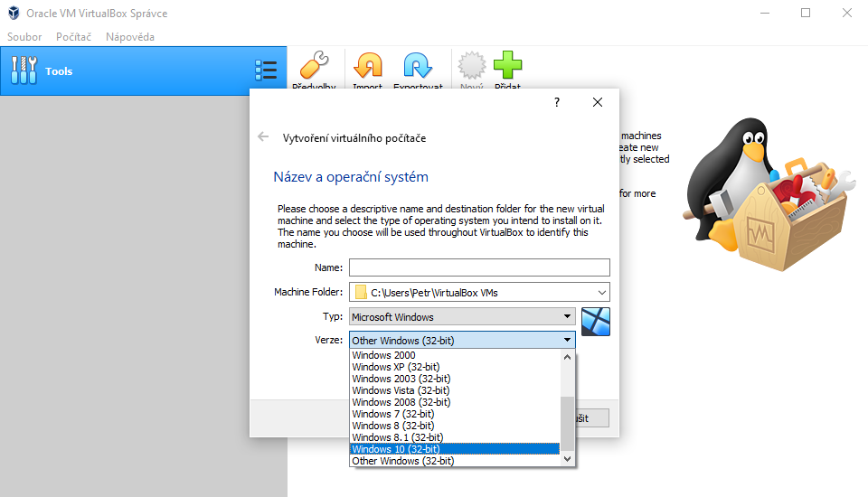Image resolution: width=868 pixels, height=497 pixels.
Task: Expand the Machine Folder combo box
Action: pyautogui.click(x=601, y=292)
